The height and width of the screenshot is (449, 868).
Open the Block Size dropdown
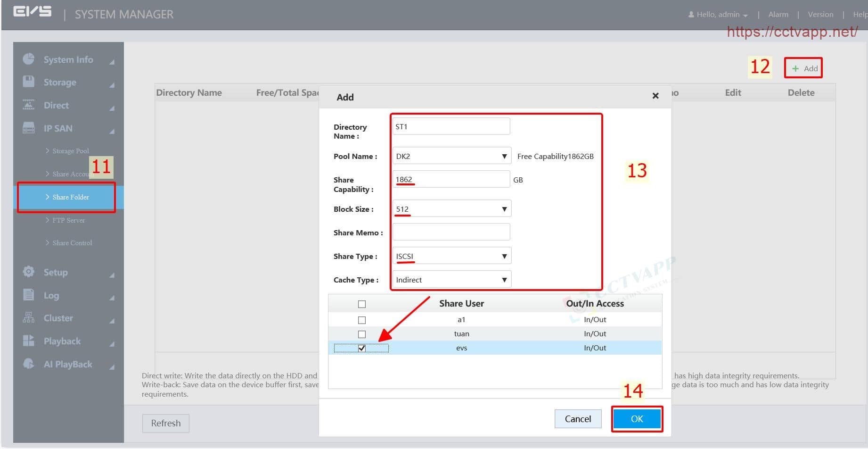(451, 209)
